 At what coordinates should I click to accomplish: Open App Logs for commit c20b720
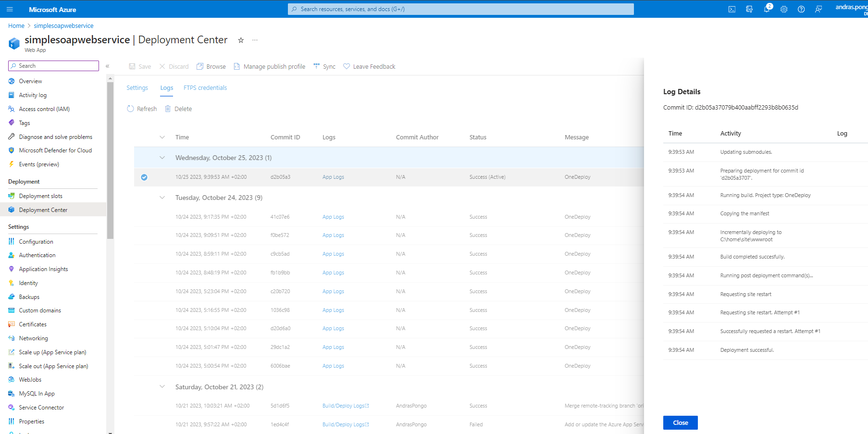pos(333,292)
